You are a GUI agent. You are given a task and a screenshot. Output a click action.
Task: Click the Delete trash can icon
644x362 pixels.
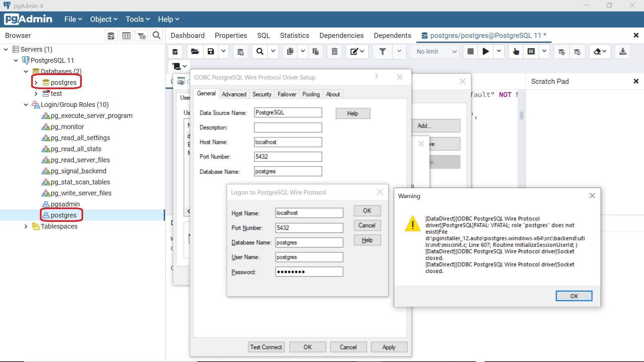pos(334,52)
